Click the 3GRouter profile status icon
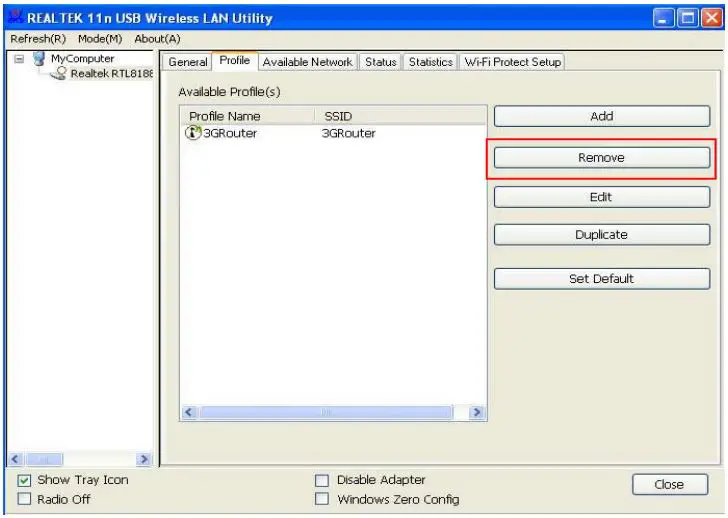The height and width of the screenshot is (518, 728). (x=193, y=133)
